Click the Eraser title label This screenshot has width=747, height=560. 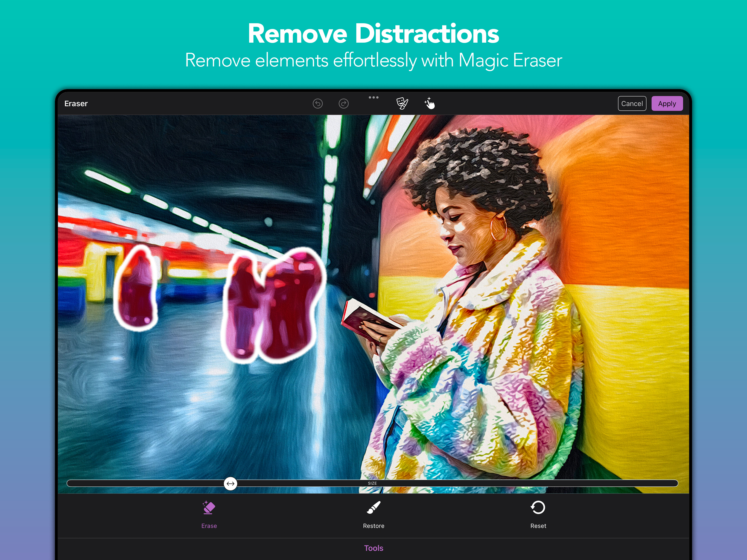76,103
